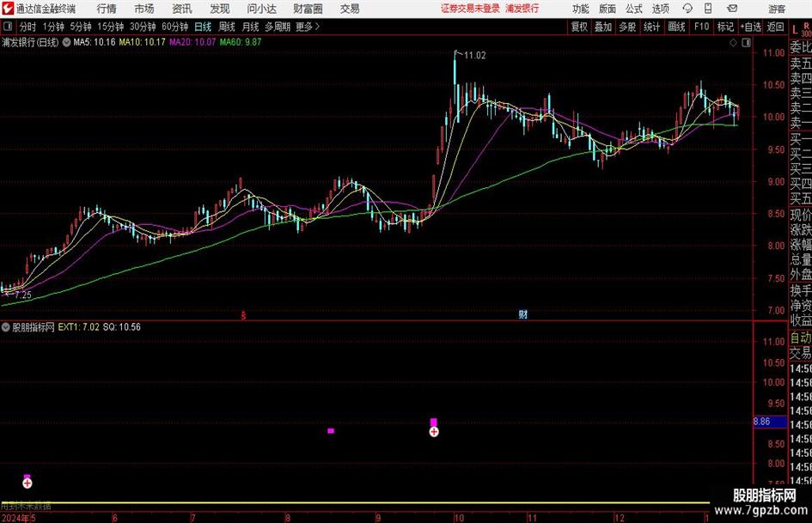Image resolution: width=812 pixels, height=523 pixels.
Task: Click the 标记 mark button
Action: click(725, 27)
